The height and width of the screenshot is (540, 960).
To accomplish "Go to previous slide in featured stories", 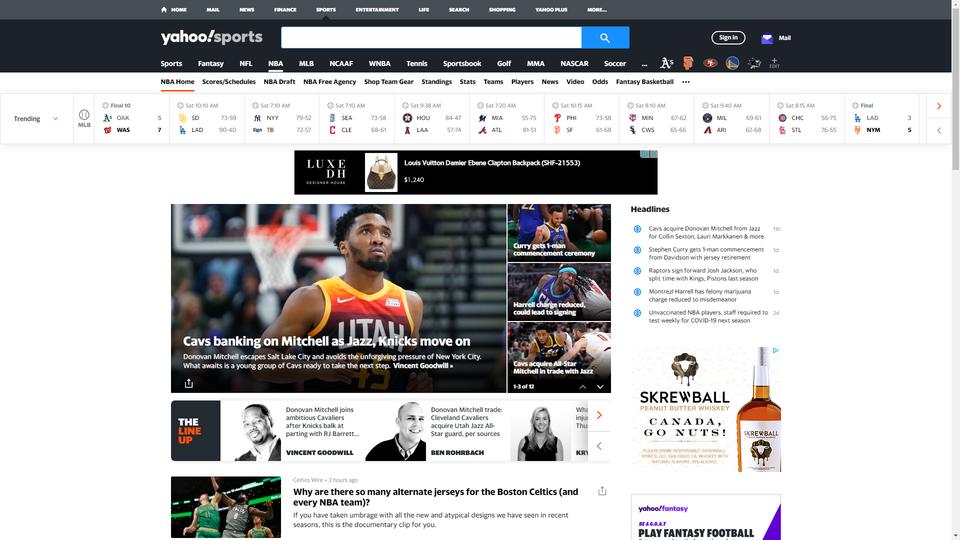I will click(x=582, y=387).
